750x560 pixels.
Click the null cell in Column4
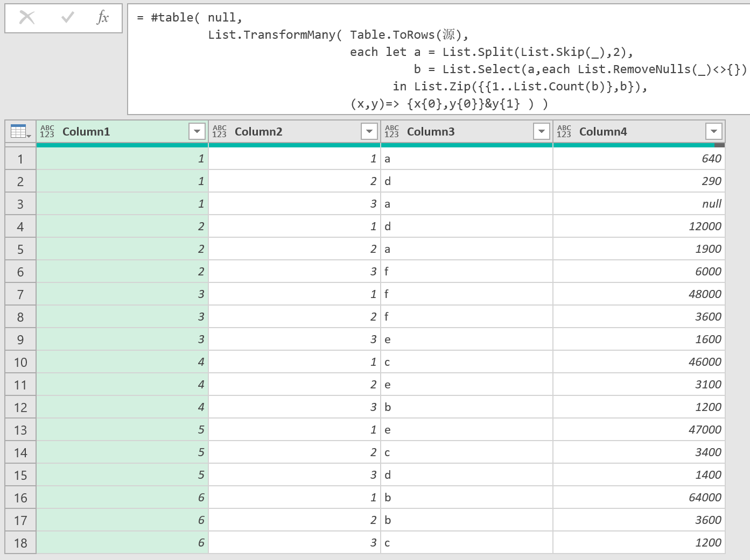click(639, 204)
